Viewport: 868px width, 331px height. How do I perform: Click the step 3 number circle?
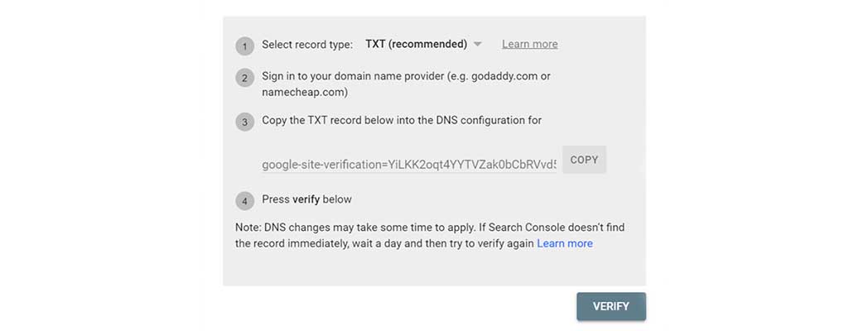point(244,122)
